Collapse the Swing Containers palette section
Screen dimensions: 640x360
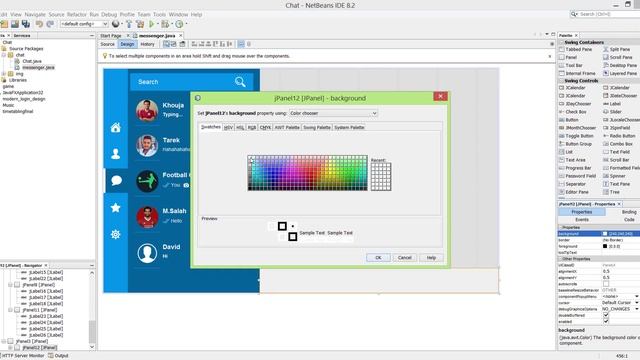[562, 42]
